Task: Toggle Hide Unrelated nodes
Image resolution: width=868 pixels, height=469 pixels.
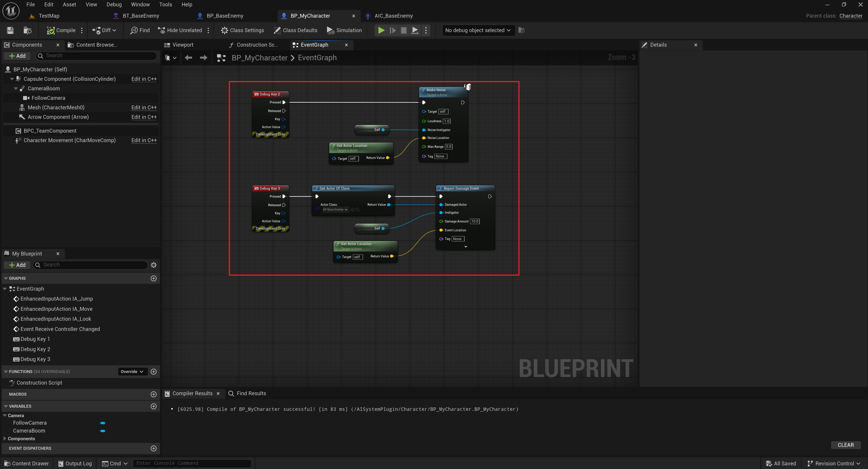Action: point(180,30)
